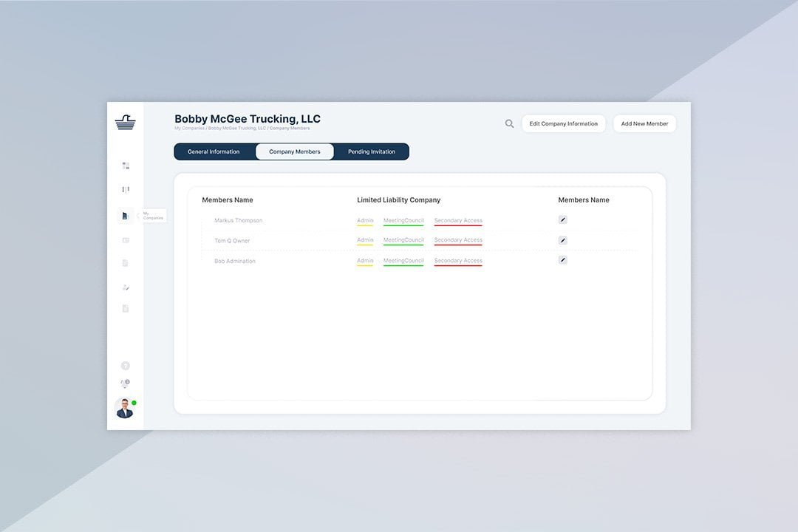Click Edit Company Information button
The width and height of the screenshot is (798, 532).
point(563,124)
